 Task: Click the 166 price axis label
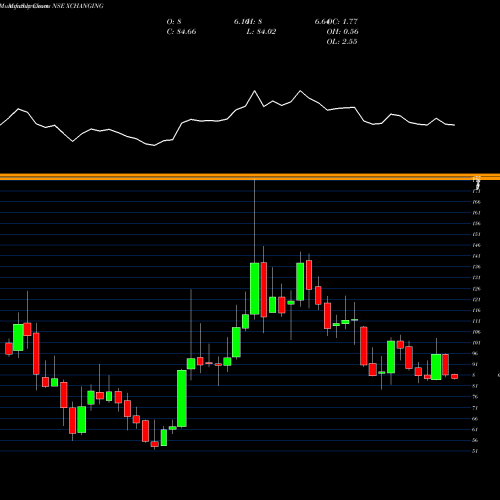(x=477, y=202)
